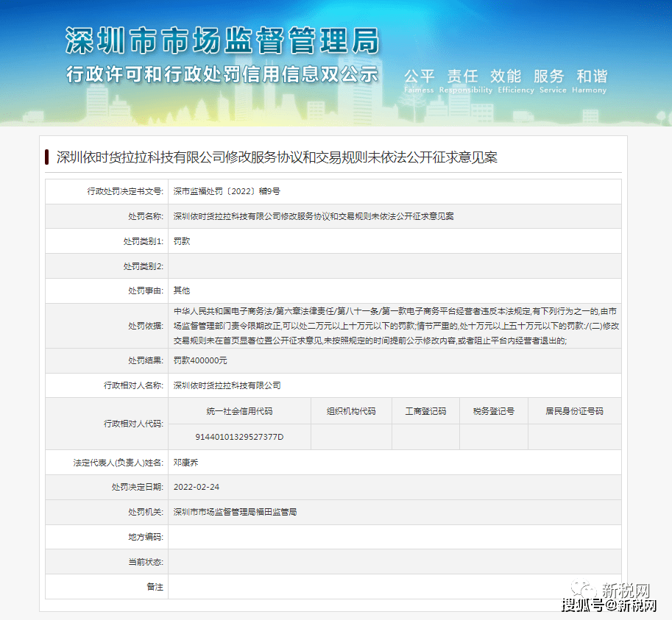Click the 处罚事由 label
This screenshot has height=620, width=672.
click(146, 291)
